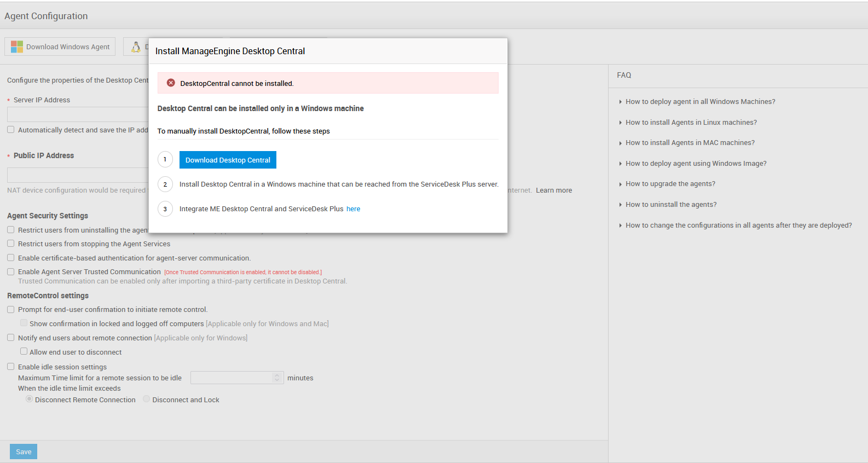868x463 pixels.
Task: Click the Public IP Address input field
Action: (77, 175)
